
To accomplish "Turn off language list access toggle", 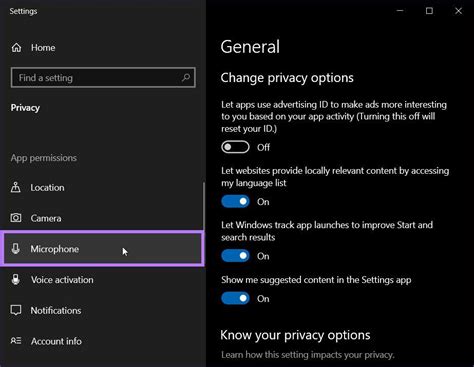I will coord(235,201).
